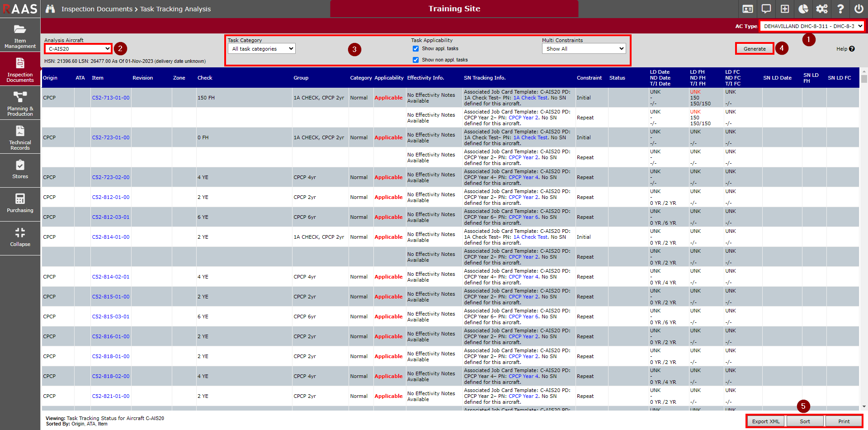
Task: Uncheck Show non appl. tasks checkbox
Action: (x=415, y=60)
